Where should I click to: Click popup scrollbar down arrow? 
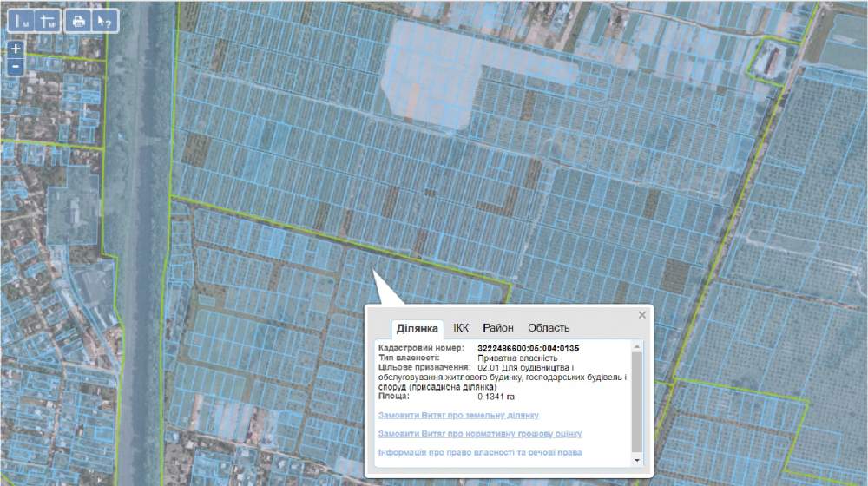[x=637, y=460]
